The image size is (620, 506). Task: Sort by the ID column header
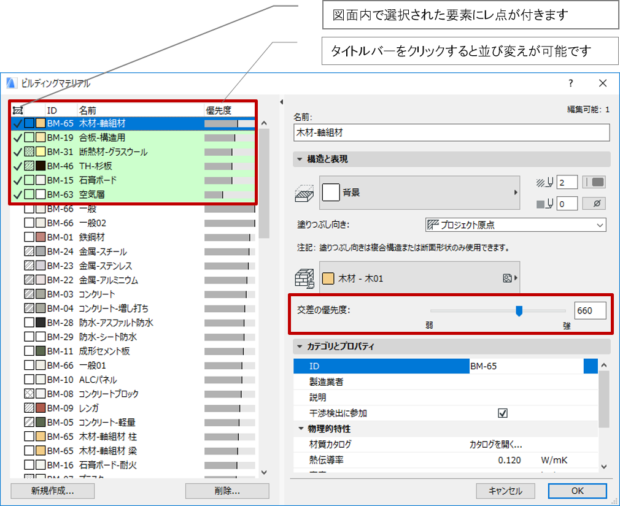[61, 110]
